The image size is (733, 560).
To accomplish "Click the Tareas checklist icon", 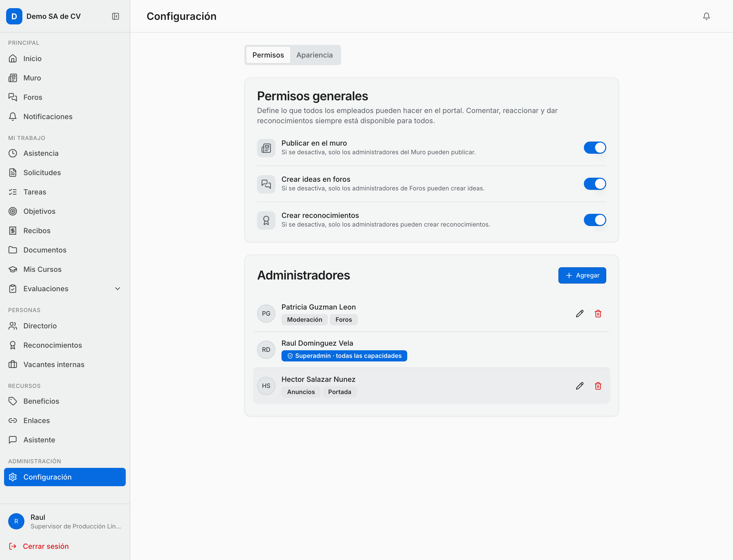I will tap(13, 192).
